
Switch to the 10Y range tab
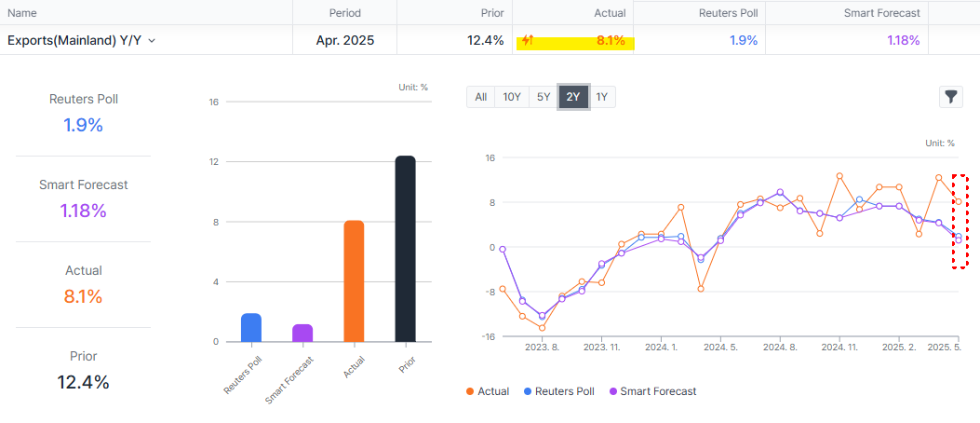(x=511, y=97)
